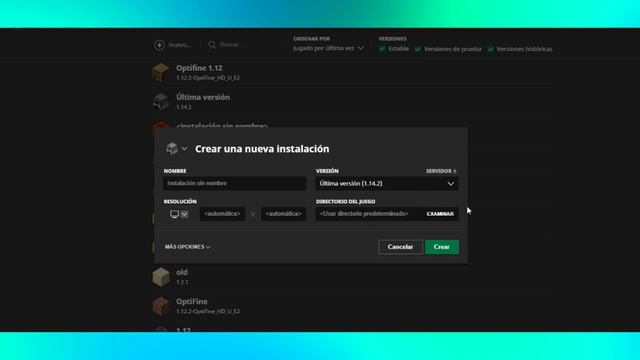640x360 pixels.
Task: Click the Nuevo plus icon in the background
Action: tap(159, 45)
